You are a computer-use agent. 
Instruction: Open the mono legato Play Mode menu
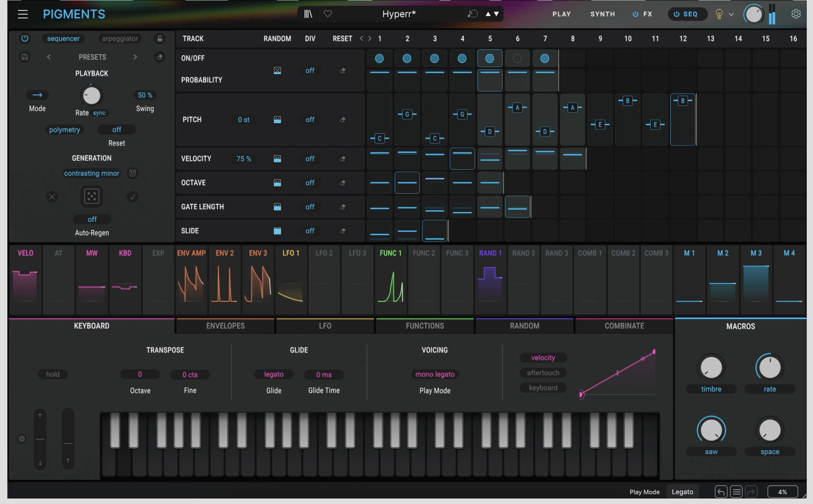435,374
